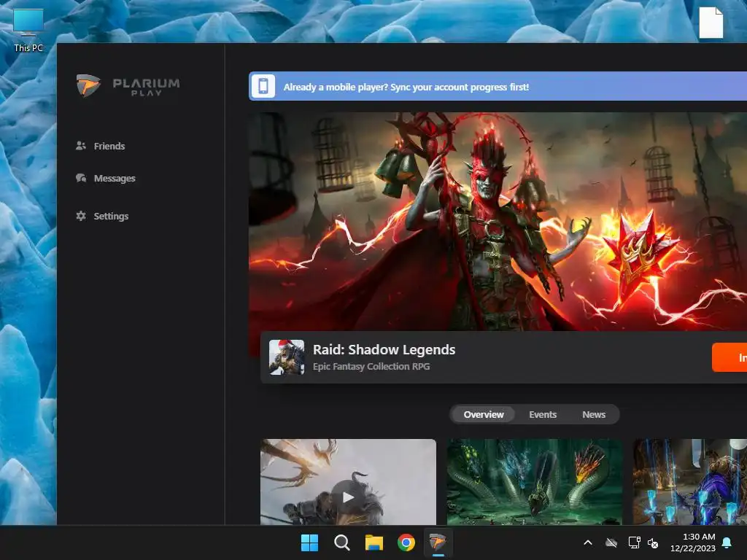Select the This PC desktop icon
This screenshot has height=560, width=747.
28,29
